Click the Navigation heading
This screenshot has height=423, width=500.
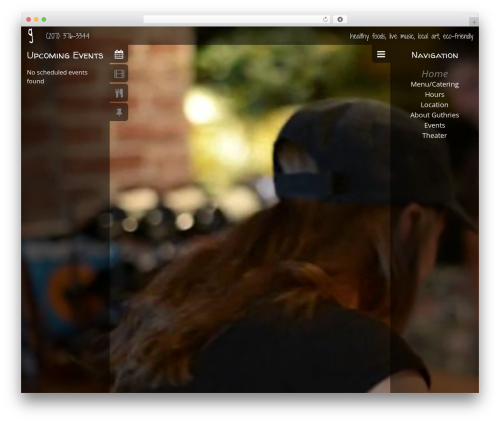tap(435, 55)
